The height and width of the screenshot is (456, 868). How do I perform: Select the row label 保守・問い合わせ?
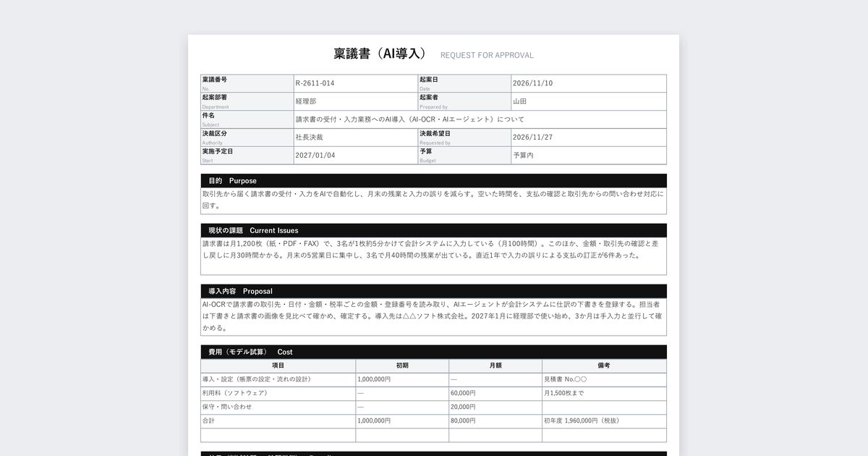pyautogui.click(x=227, y=407)
